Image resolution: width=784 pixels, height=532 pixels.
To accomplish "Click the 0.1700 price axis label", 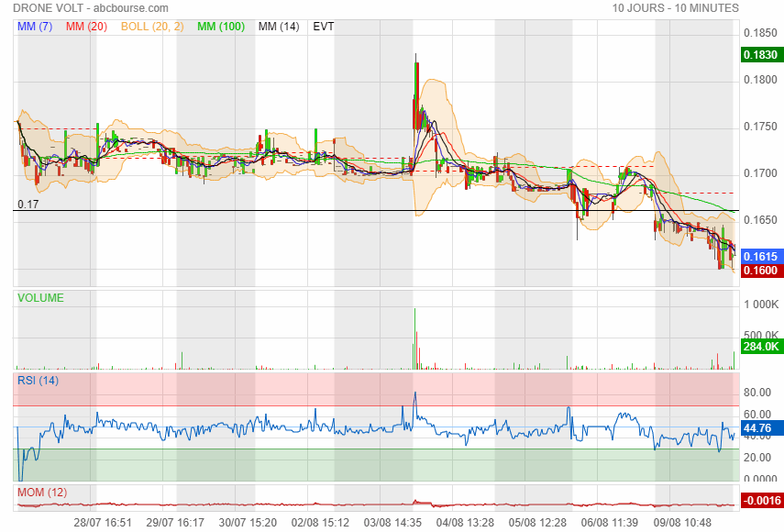I will click(760, 173).
